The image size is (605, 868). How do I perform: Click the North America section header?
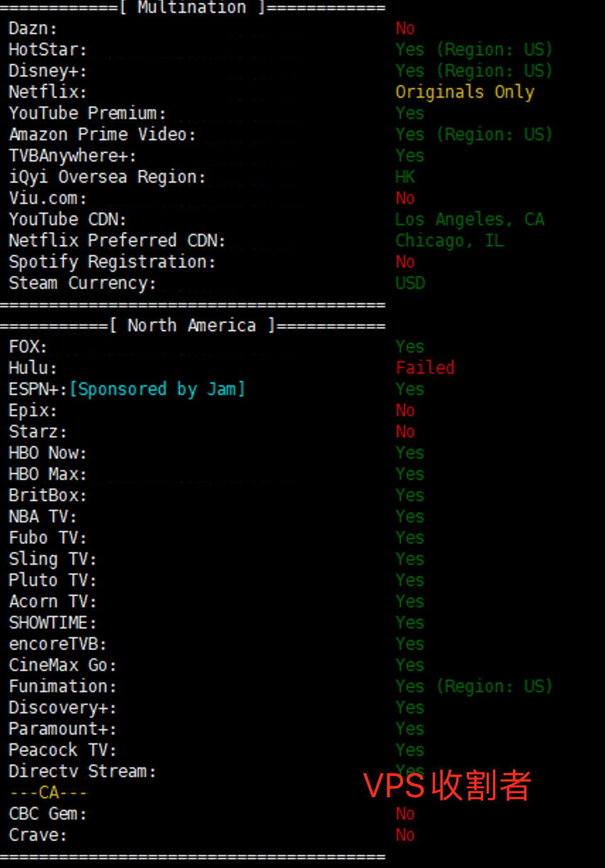click(192, 326)
